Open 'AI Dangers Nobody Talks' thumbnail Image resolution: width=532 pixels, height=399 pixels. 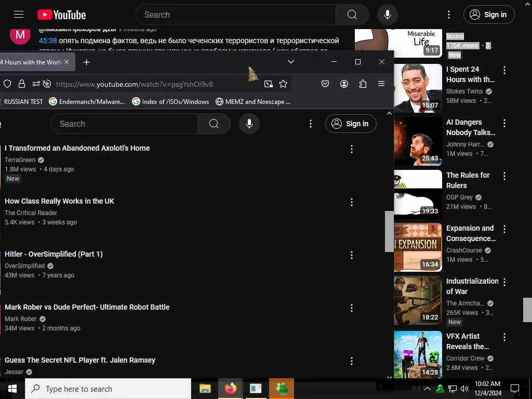[x=418, y=141]
